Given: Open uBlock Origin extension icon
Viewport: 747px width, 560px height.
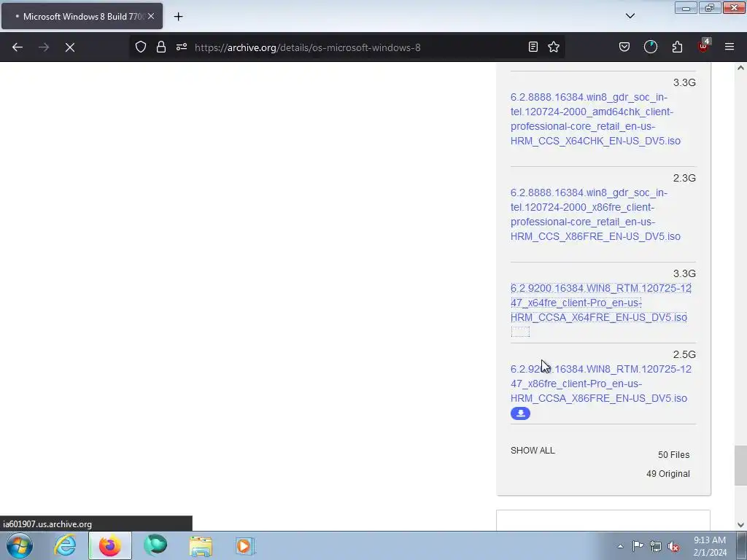Looking at the screenshot, I should (703, 46).
